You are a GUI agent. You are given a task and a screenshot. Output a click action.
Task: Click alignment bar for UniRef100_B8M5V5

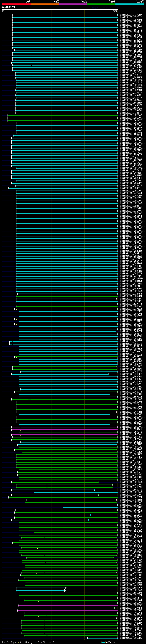64,341
